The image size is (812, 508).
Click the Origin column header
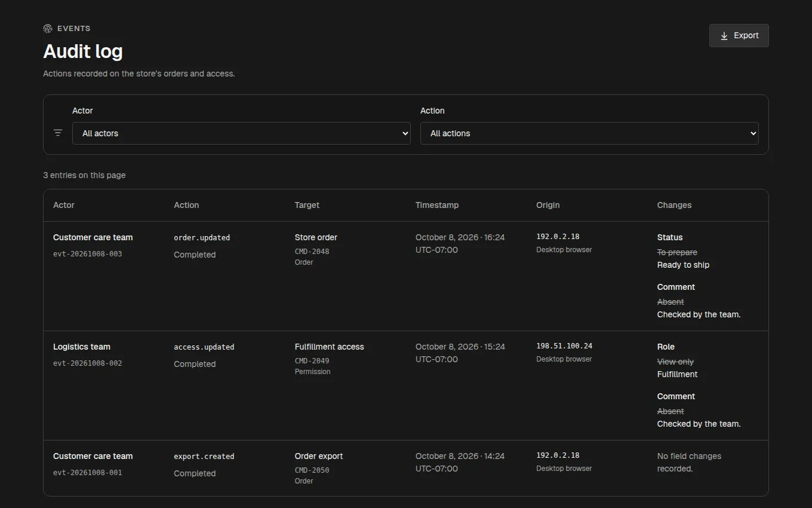pos(548,205)
